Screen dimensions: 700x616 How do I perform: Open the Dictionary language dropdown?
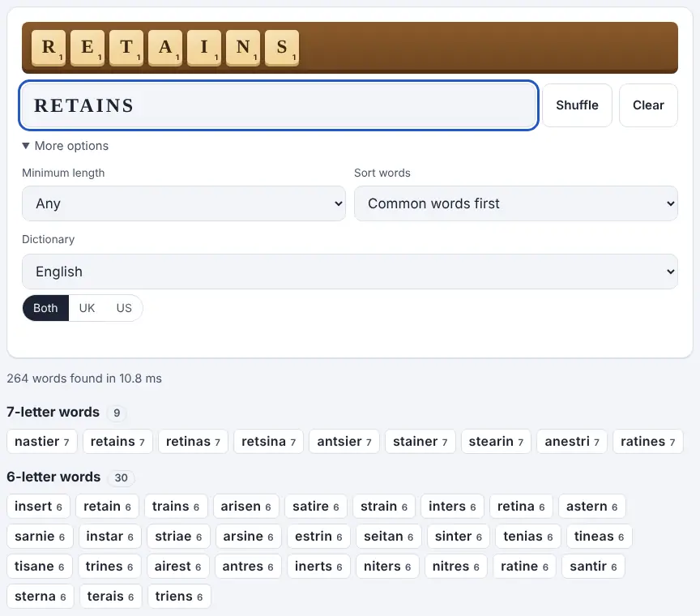(349, 272)
